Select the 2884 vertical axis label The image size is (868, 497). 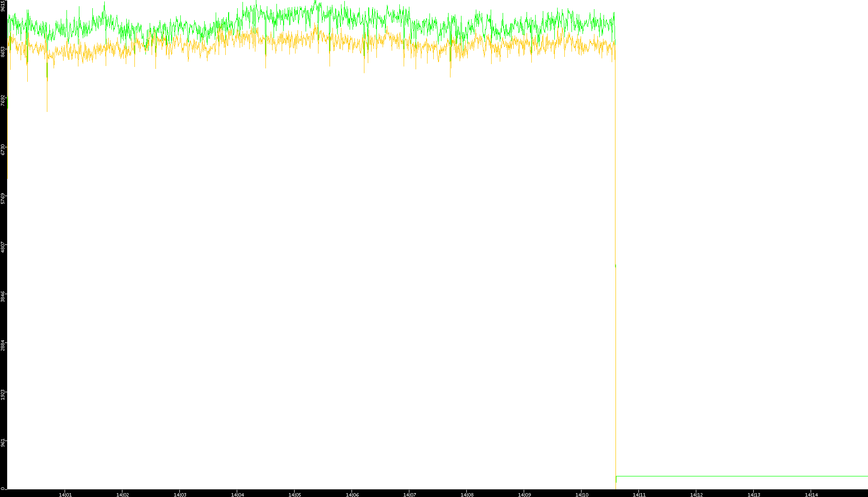click(3, 345)
